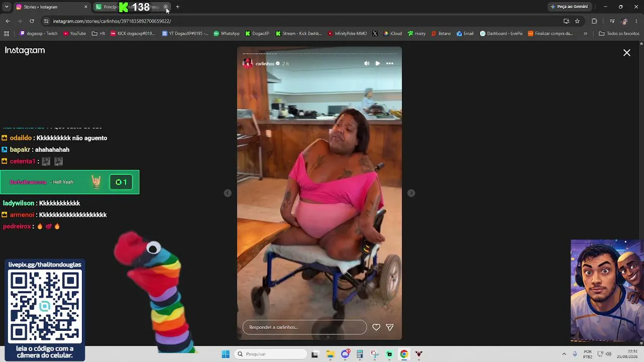Open the 'YT DogaoXP#0195' bookmark
This screenshot has height=362, width=644.
click(185, 34)
